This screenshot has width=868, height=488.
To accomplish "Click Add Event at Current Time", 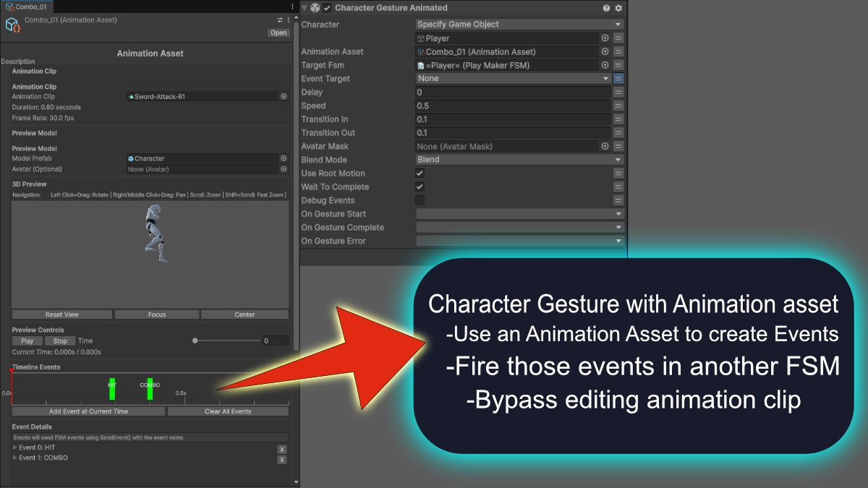I will click(88, 411).
